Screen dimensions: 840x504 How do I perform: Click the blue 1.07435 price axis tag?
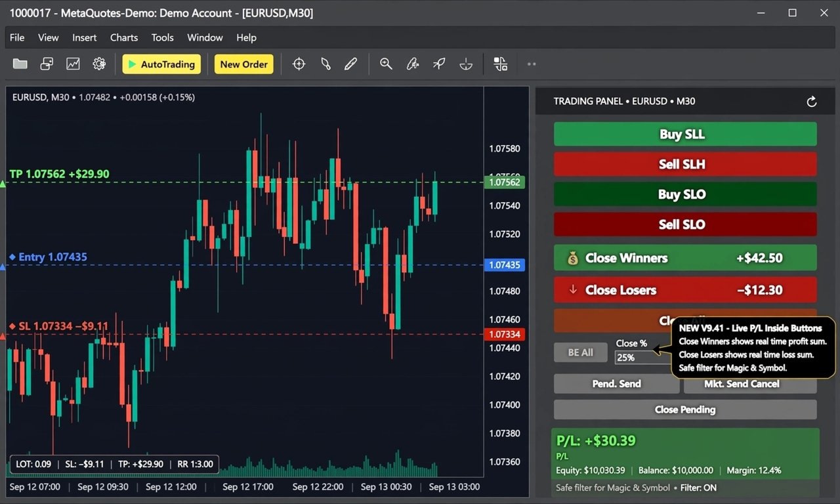[x=504, y=264]
